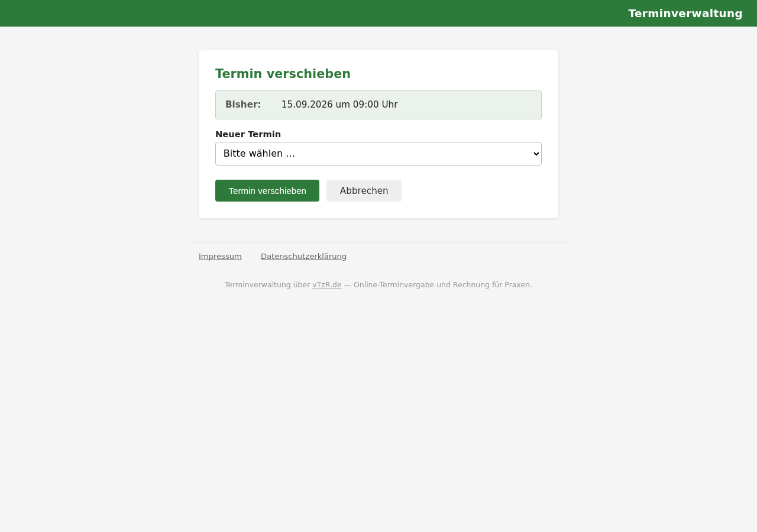Click the Bisher: label

(x=243, y=105)
